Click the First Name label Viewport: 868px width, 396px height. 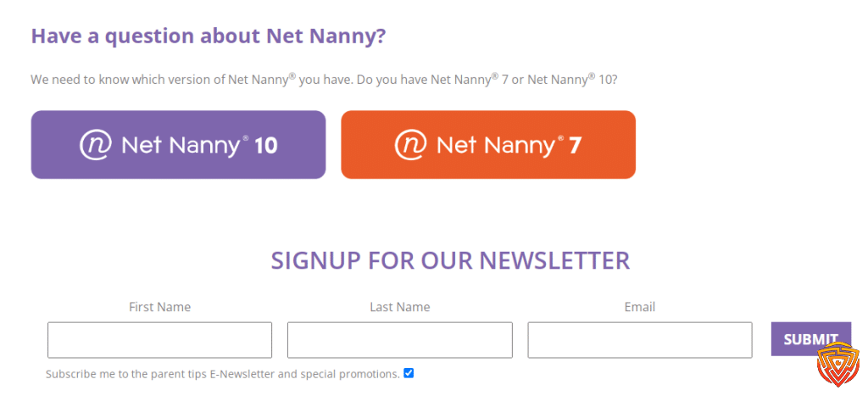click(160, 307)
